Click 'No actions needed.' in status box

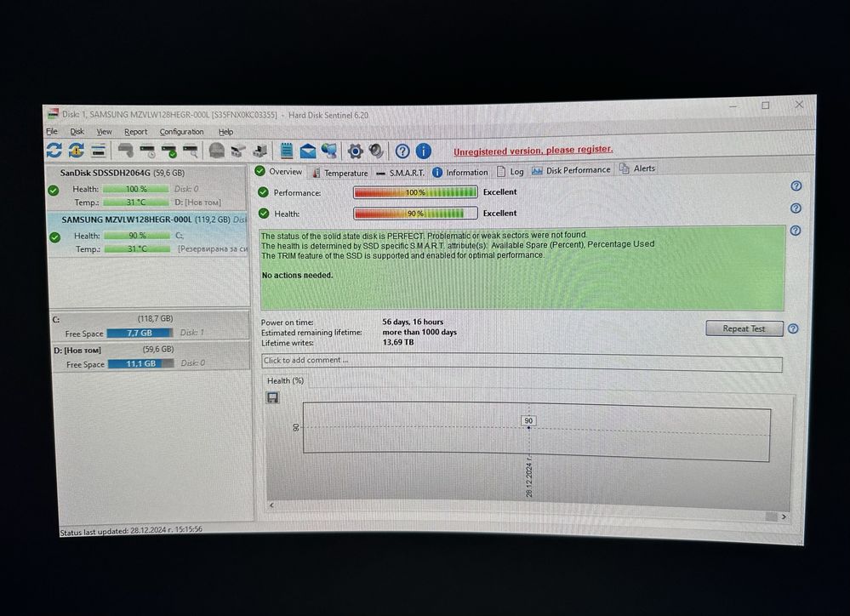pyautogui.click(x=297, y=276)
